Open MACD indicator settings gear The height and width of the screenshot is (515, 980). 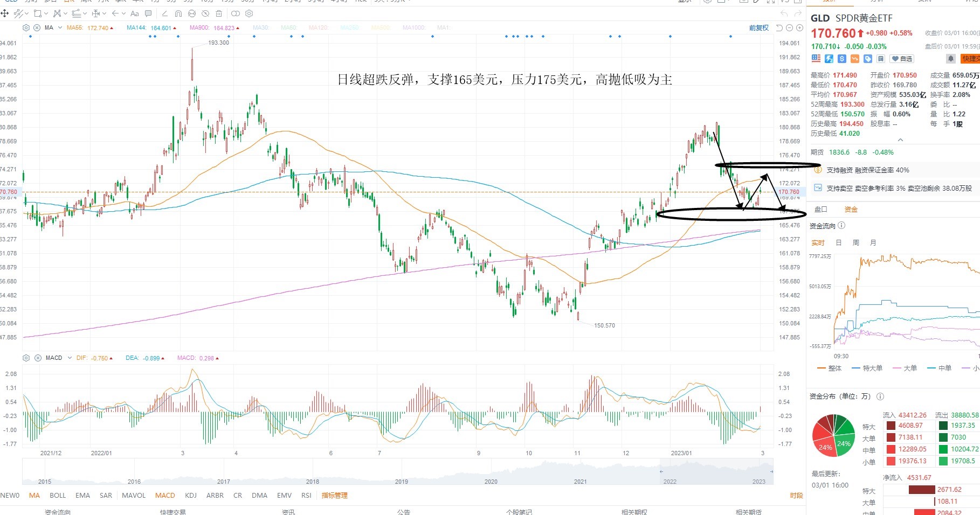(26, 358)
